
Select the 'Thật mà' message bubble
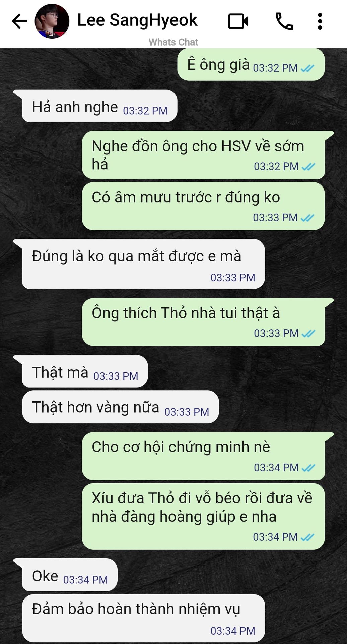pos(85,371)
